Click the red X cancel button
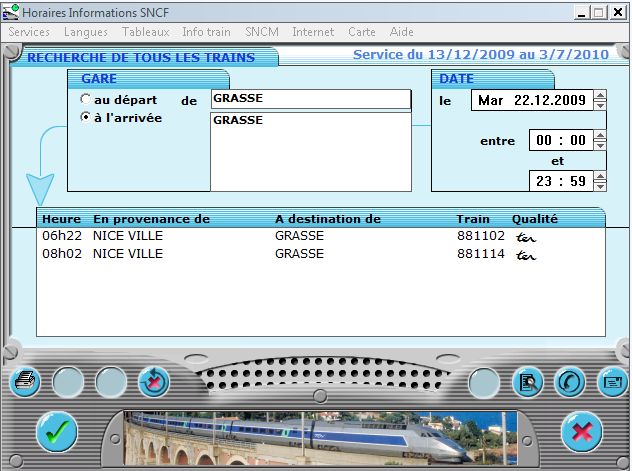 (x=581, y=432)
